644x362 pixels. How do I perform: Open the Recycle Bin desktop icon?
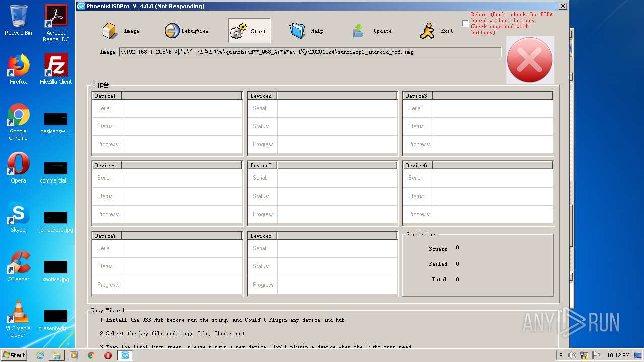tap(18, 20)
